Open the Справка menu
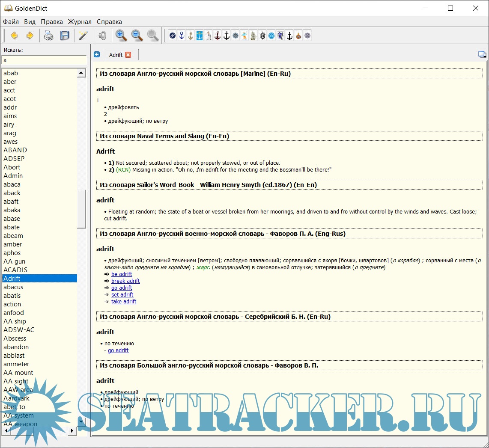 109,22
